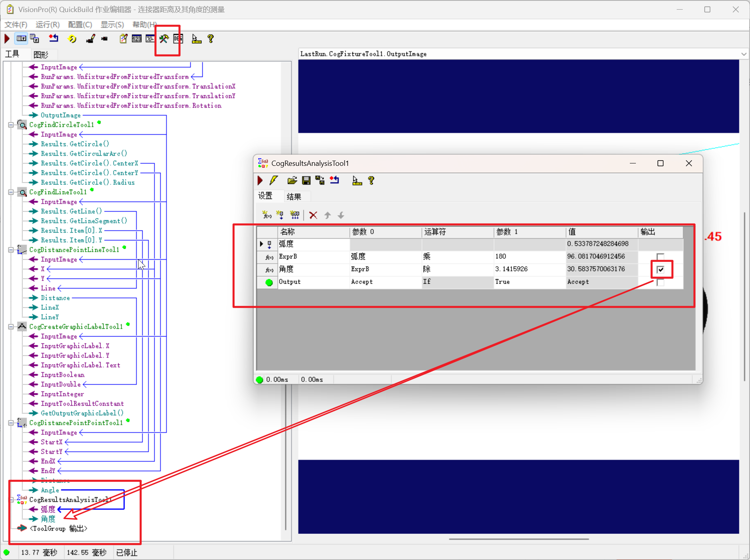Open the 配置(C) menu
Screen dimensions: 750x560
coord(80,25)
